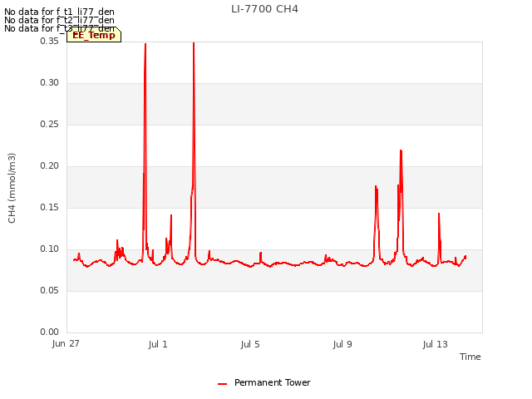Viewport: 532px width, 399px height.
Task: Click the 'No data for f_t2_li77_den' message
Action: point(59,20)
